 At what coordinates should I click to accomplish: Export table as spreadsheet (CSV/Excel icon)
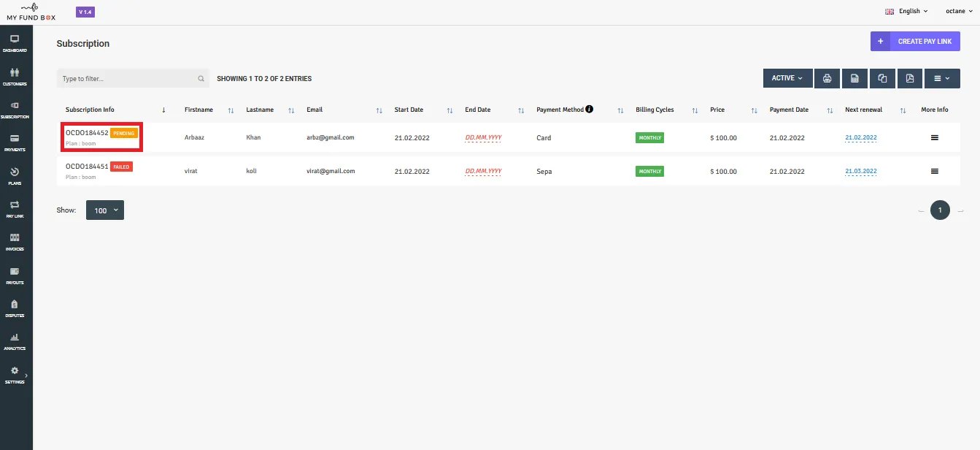(854, 78)
